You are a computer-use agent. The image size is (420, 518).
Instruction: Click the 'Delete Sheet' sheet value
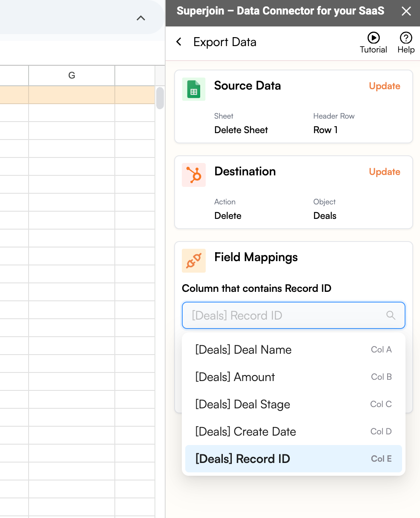point(241,130)
